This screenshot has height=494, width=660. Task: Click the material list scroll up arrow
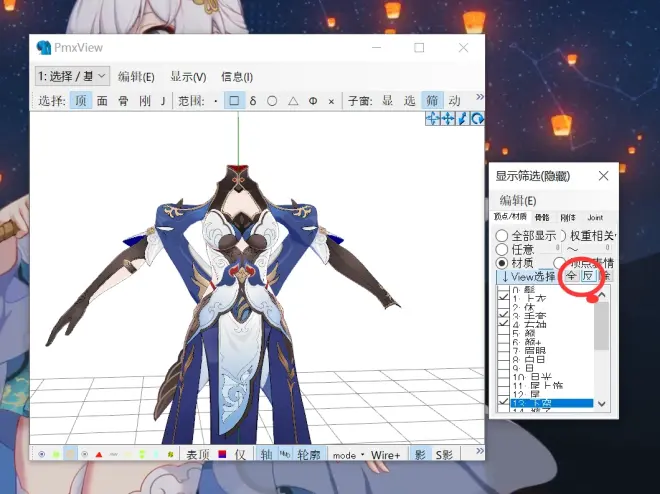coord(602,295)
